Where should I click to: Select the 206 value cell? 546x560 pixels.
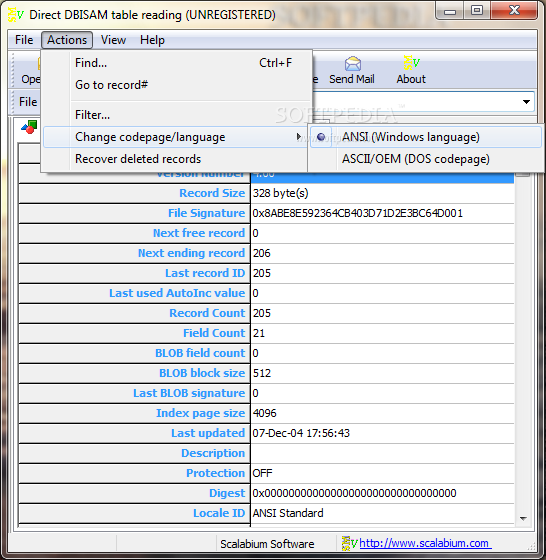pyautogui.click(x=382, y=253)
